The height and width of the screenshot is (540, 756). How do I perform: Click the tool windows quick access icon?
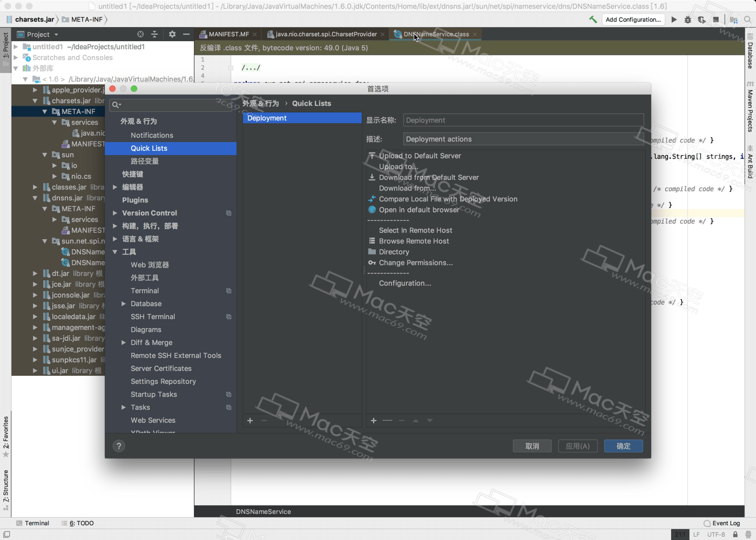pyautogui.click(x=6, y=535)
